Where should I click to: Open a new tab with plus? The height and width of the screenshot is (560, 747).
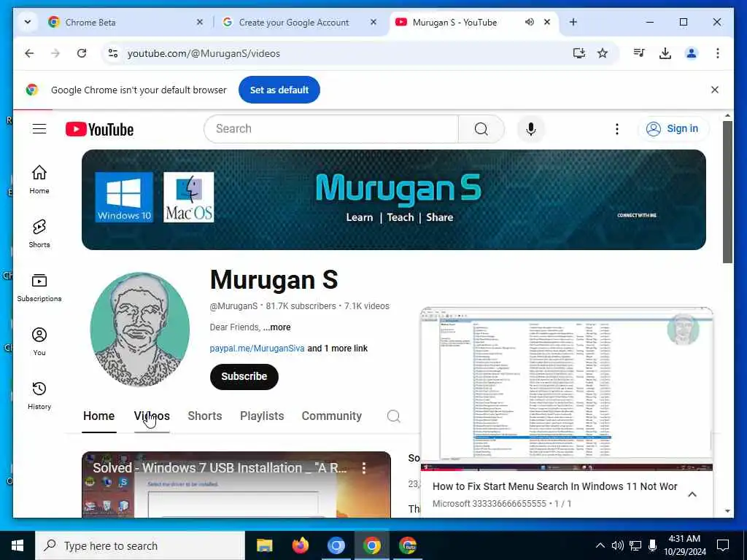click(x=573, y=23)
